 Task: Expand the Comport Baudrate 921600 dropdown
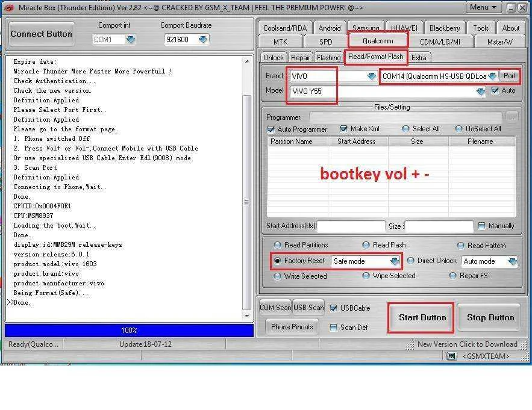[202, 39]
